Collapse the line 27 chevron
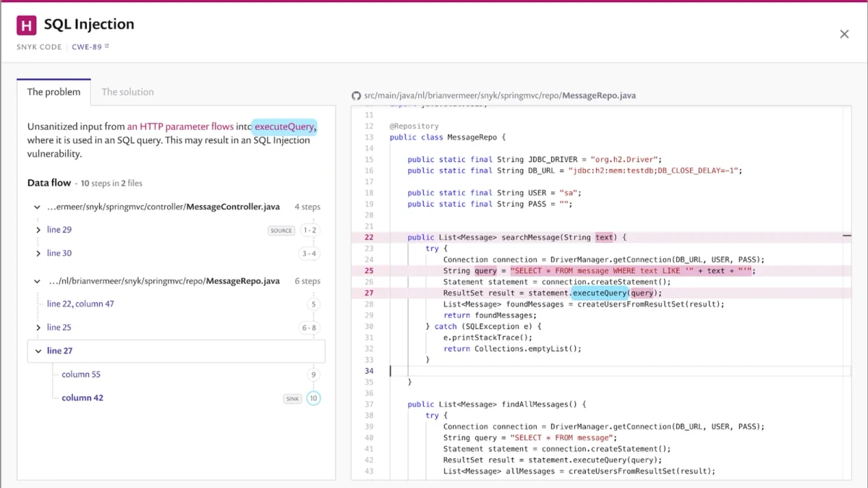 click(38, 351)
